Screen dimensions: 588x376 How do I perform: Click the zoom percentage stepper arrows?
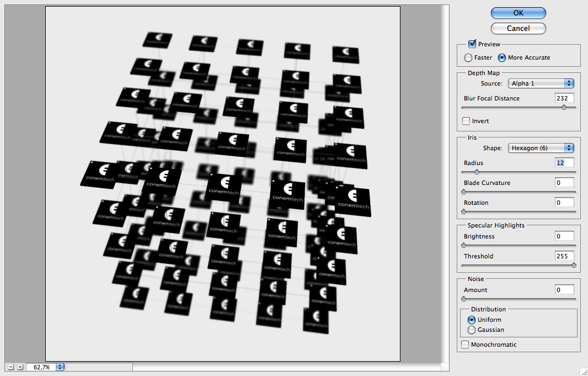[60, 366]
